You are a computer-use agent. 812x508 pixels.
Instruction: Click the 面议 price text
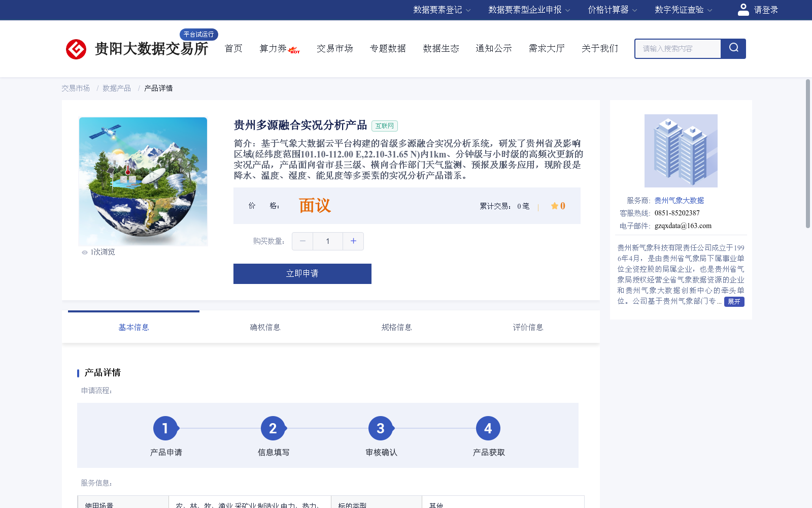click(315, 206)
